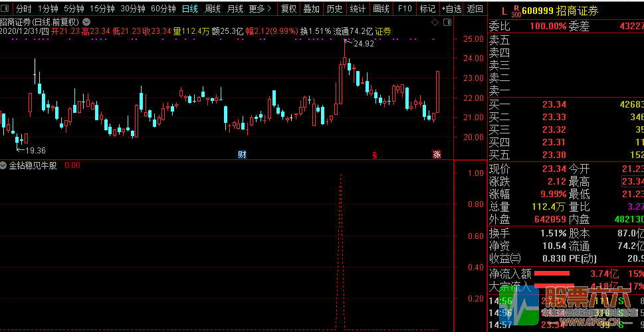Click the R300 icon beside stock code
The height and width of the screenshot is (332, 644).
516,11
